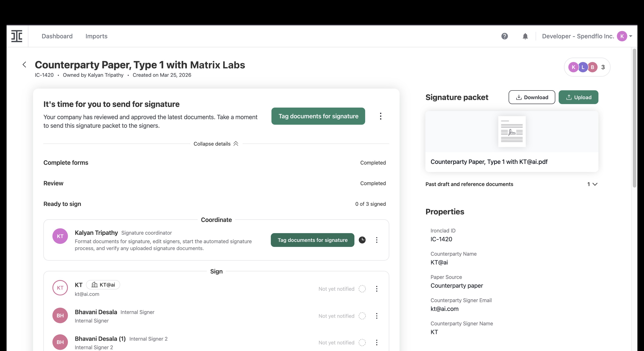
Task: Click Counterparty Paper, Type 1 with KT@ai.pdf filename
Action: coord(489,162)
